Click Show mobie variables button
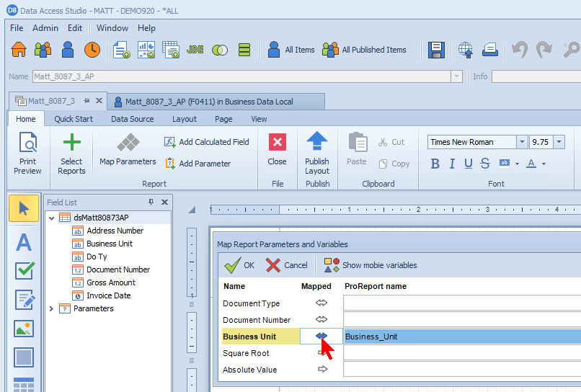Viewport: 581px width, 392px height. pos(371,265)
